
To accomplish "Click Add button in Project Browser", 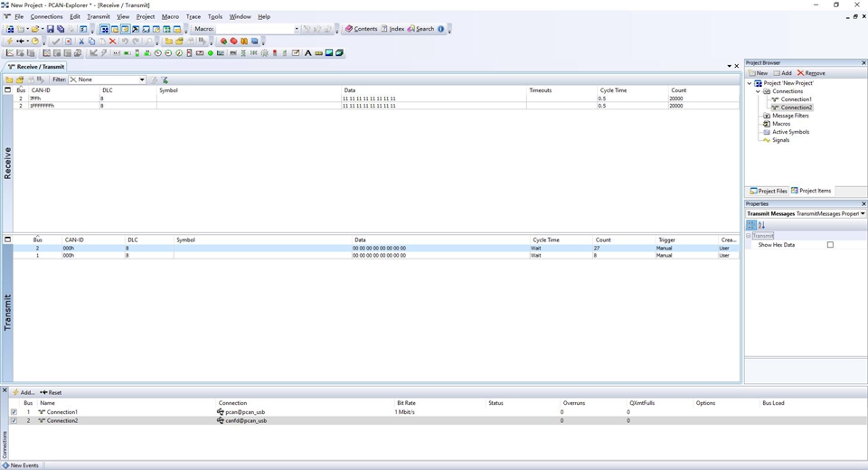I will pyautogui.click(x=782, y=73).
